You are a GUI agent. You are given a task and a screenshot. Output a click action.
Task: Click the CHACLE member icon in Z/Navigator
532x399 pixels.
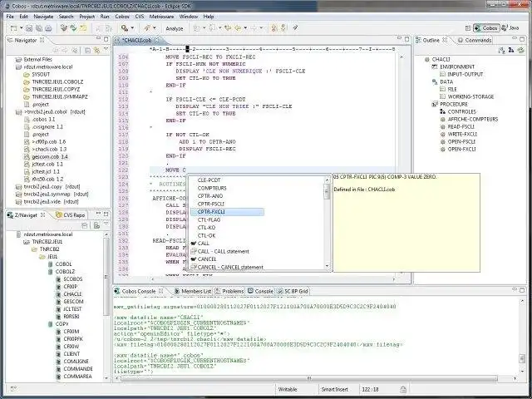click(x=57, y=293)
